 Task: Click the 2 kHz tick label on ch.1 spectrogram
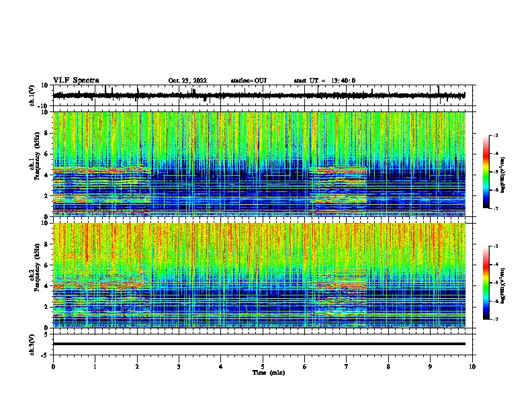(46, 196)
